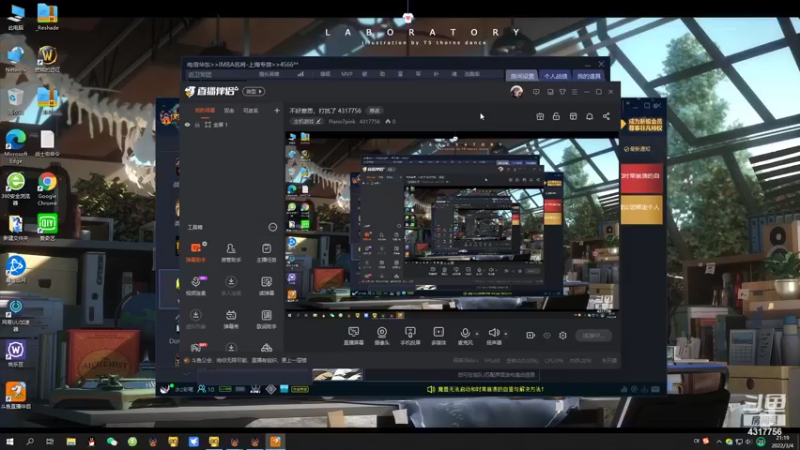Viewport: 800px width, 450px height.
Task: Open the user avatar in the title bar
Action: point(516,92)
